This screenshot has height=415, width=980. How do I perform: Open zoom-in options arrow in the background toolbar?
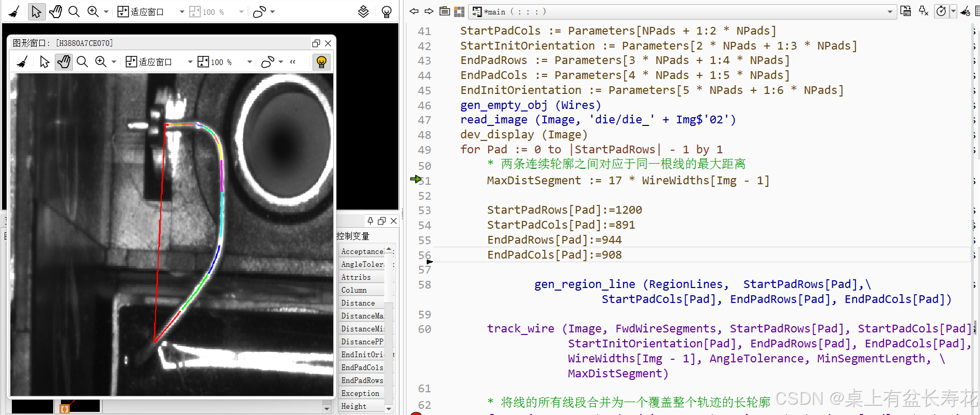106,11
